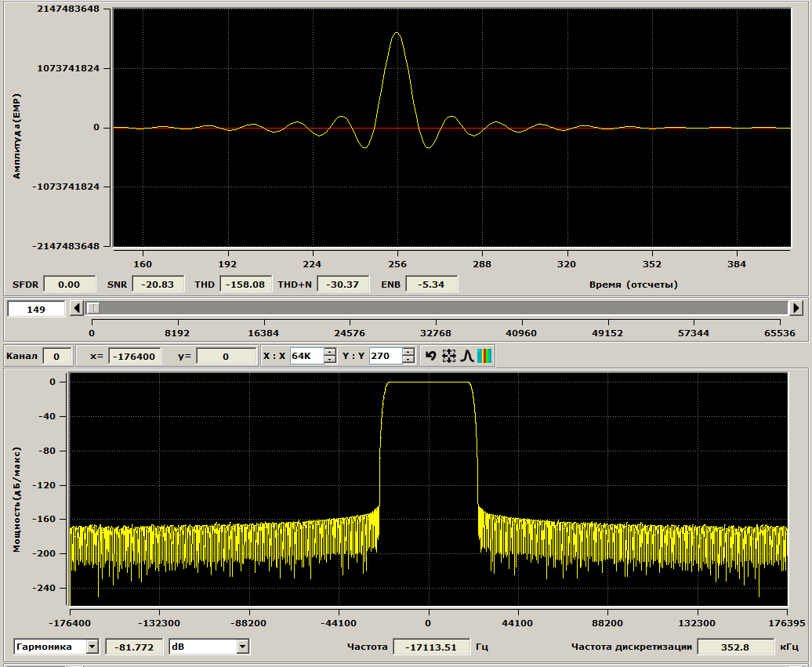Image resolution: width=812 pixels, height=667 pixels.
Task: Click the Канал label
Action: [22, 356]
